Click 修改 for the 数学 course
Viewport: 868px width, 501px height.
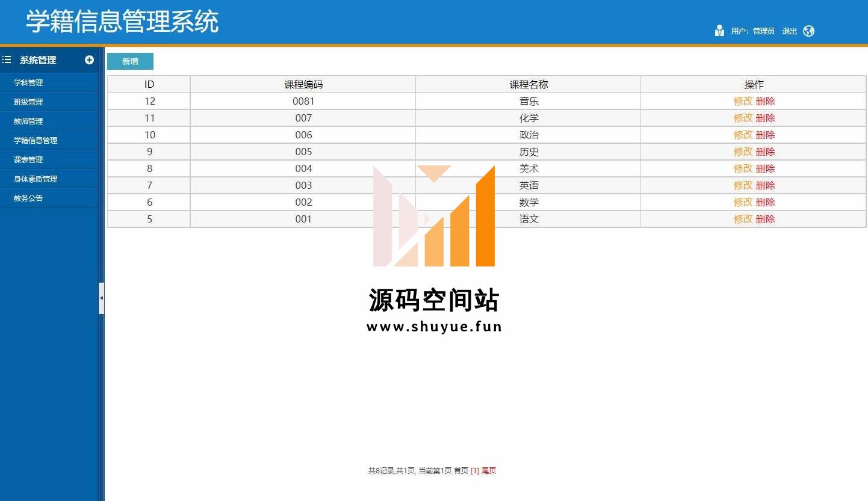[x=743, y=202]
